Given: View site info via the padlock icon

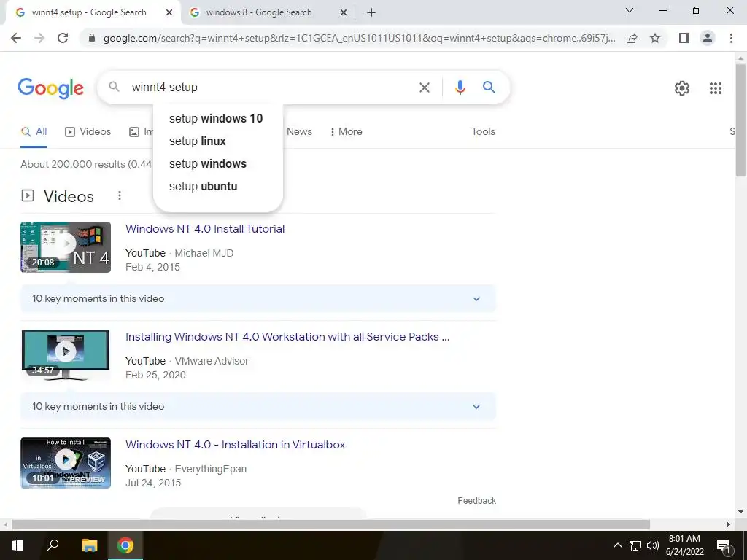Looking at the screenshot, I should pyautogui.click(x=92, y=38).
